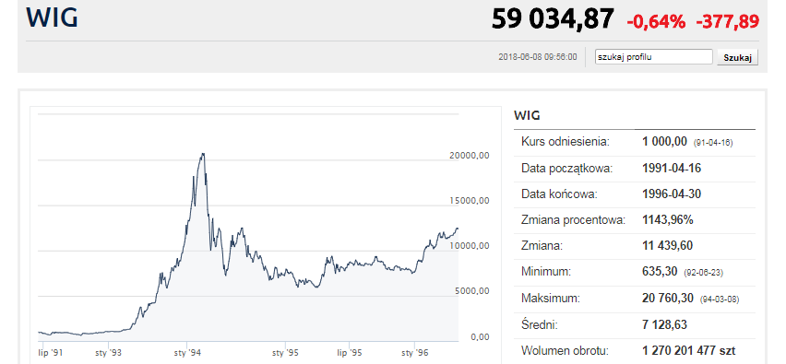Click the index value 59 034,87
This screenshot has height=364, width=786.
coord(552,20)
